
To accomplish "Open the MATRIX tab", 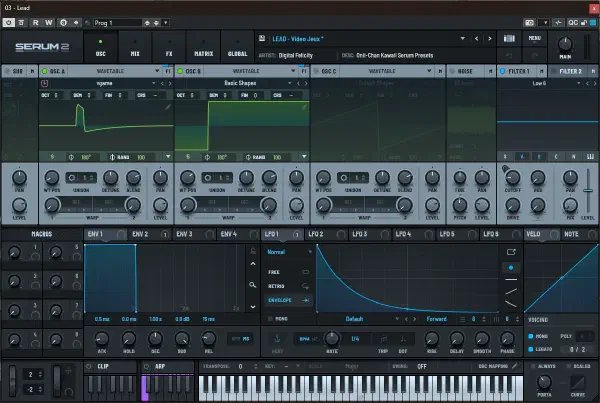I will click(203, 47).
